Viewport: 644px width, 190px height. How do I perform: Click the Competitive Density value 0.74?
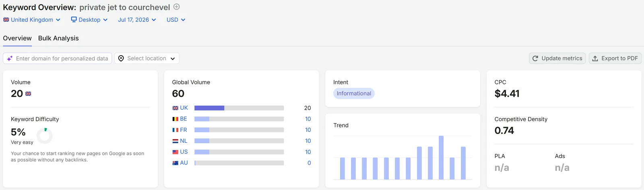pos(504,131)
